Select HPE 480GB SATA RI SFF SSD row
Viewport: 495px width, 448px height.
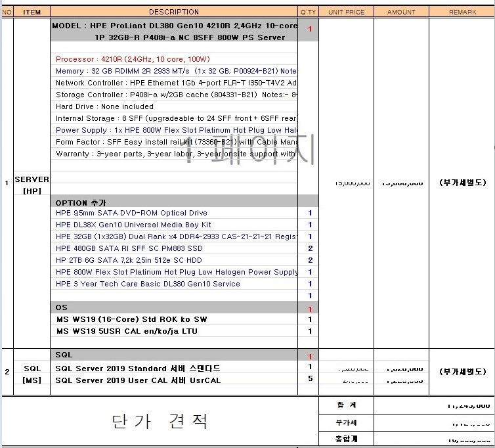174,248
